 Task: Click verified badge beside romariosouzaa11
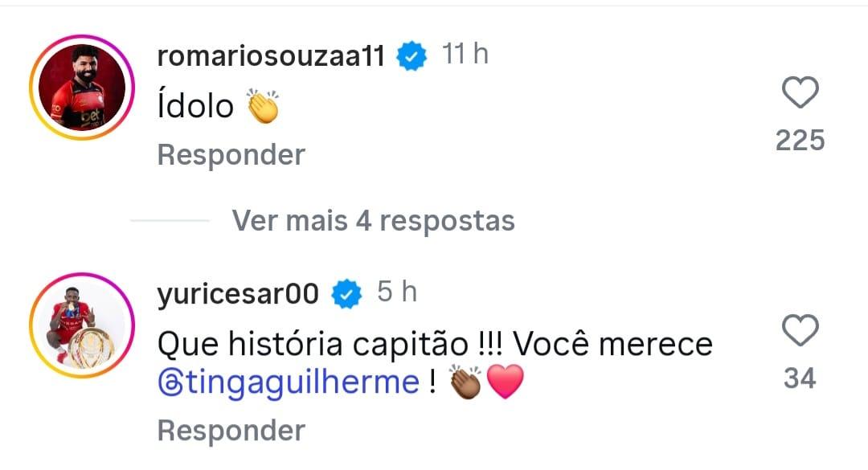[x=413, y=57]
